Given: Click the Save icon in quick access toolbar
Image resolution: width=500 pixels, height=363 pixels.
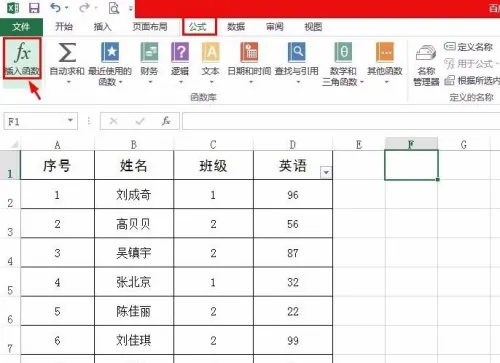Looking at the screenshot, I should [34, 7].
